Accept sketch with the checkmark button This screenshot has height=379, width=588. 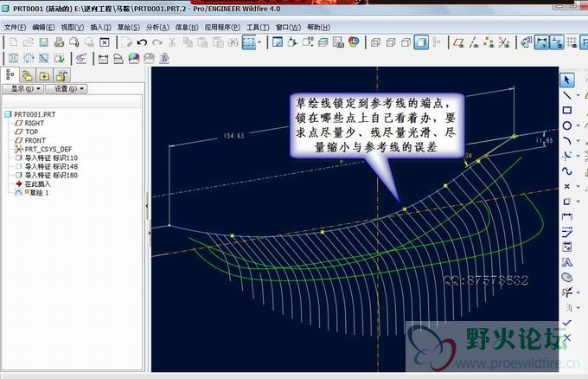pos(566,323)
